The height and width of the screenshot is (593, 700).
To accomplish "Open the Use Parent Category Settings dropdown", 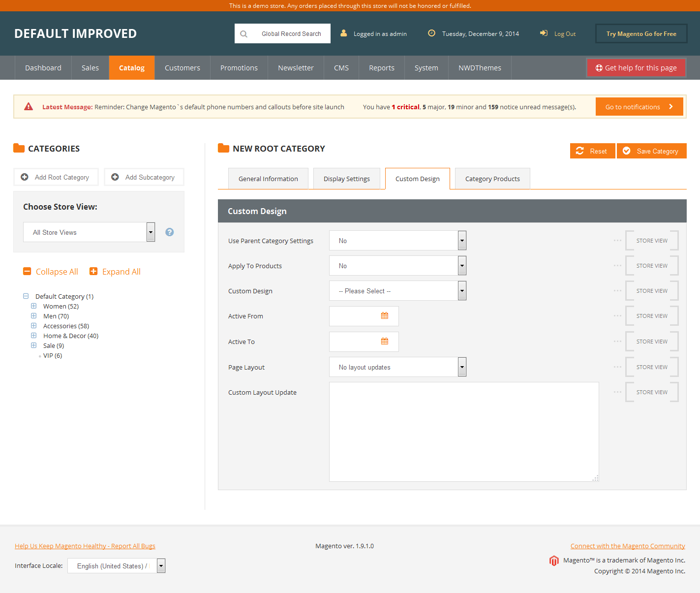I will point(397,241).
